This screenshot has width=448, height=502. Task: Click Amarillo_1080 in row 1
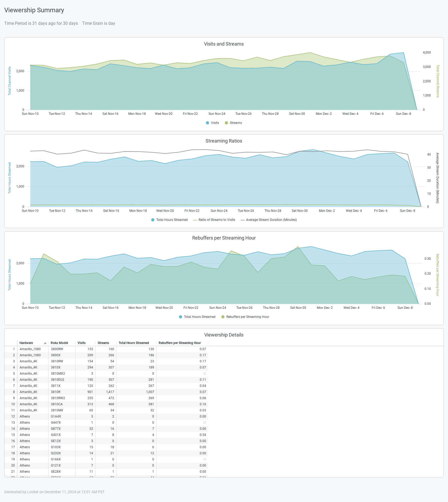30,349
